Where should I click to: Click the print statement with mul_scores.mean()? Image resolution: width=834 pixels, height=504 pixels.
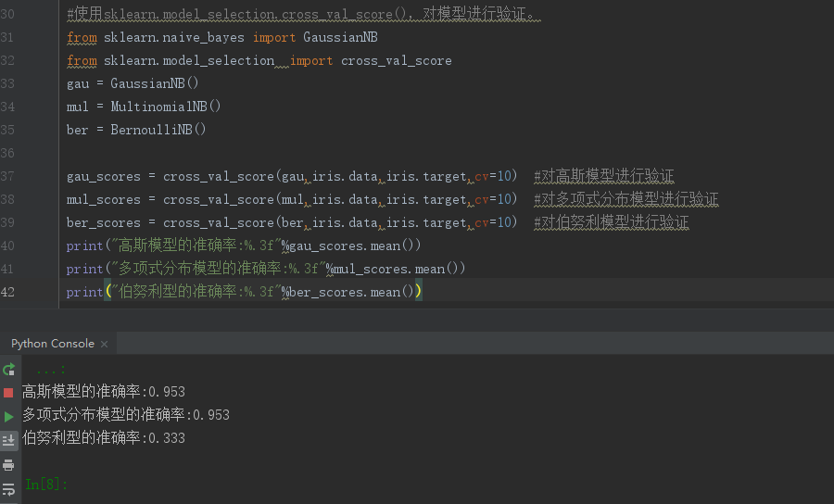(x=266, y=269)
